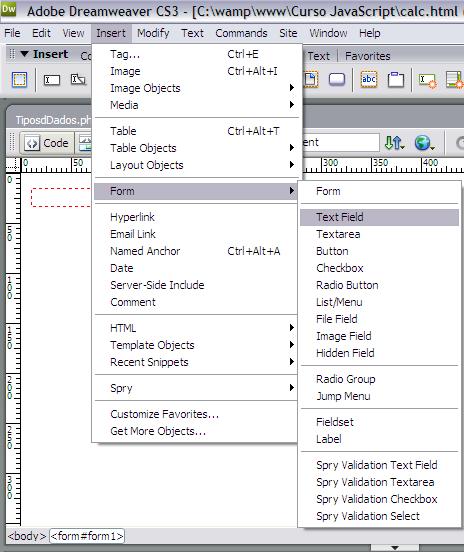The image size is (464, 552).
Task: Open Preview in browser globe icon
Action: 424,143
